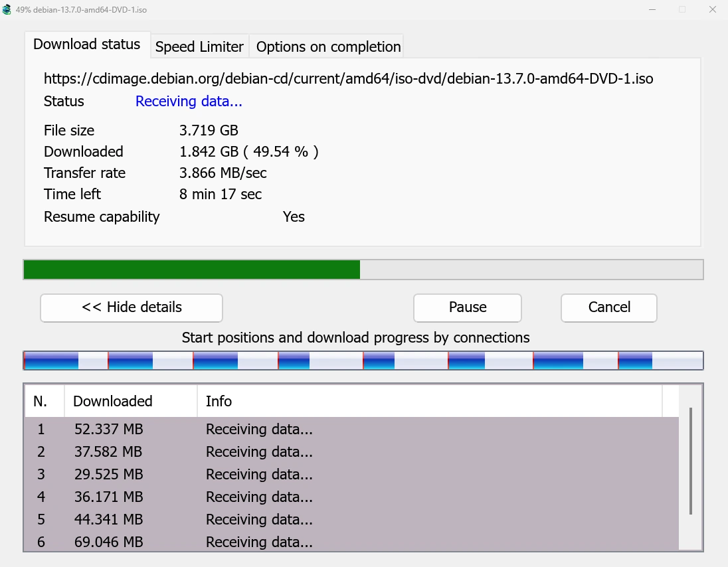Image resolution: width=728 pixels, height=567 pixels.
Task: Click the cdimage.debian.org download URL text
Action: coord(348,79)
